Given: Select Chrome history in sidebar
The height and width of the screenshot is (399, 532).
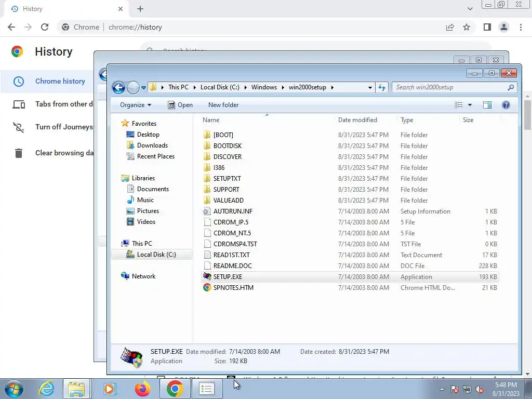Looking at the screenshot, I should [x=60, y=81].
